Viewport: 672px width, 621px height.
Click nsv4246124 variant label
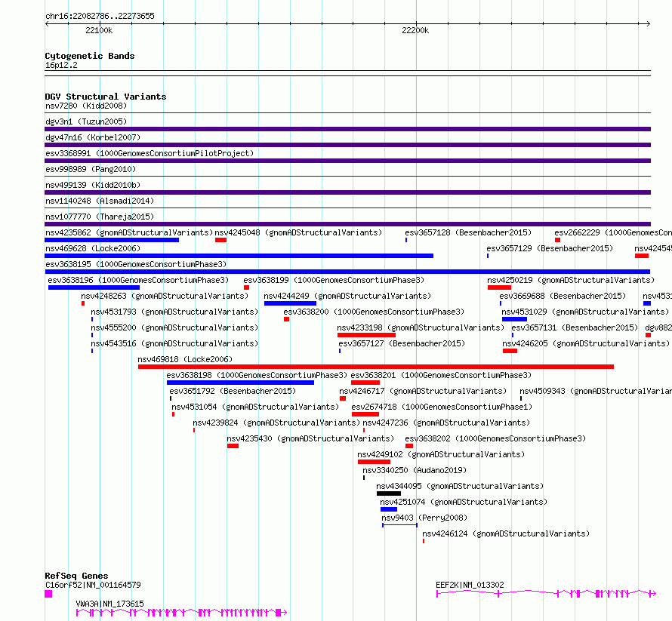[x=506, y=533]
